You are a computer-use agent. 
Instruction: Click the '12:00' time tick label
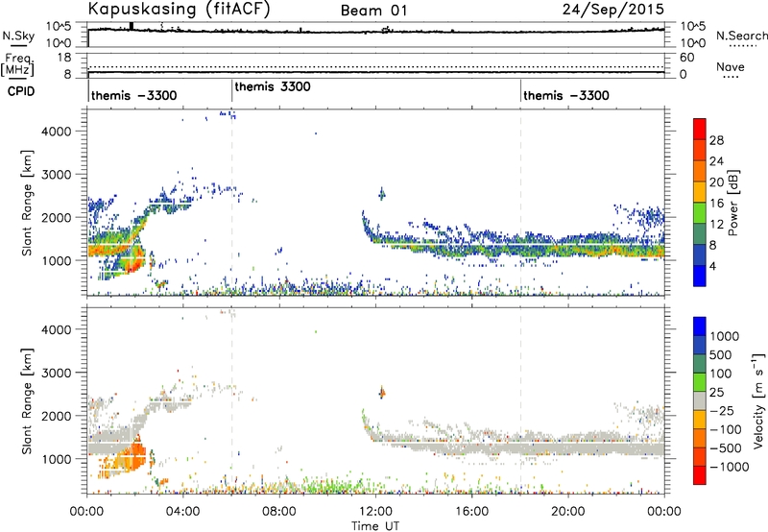[375, 512]
